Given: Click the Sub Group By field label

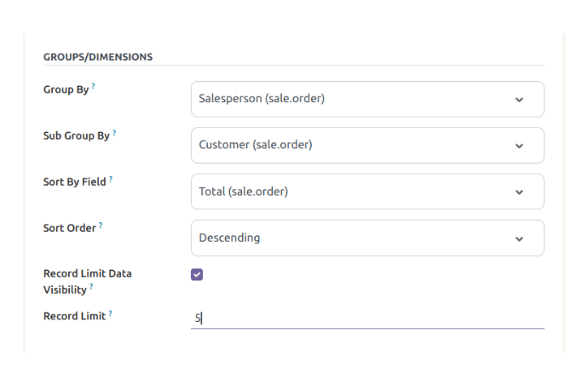Looking at the screenshot, I should (x=76, y=135).
